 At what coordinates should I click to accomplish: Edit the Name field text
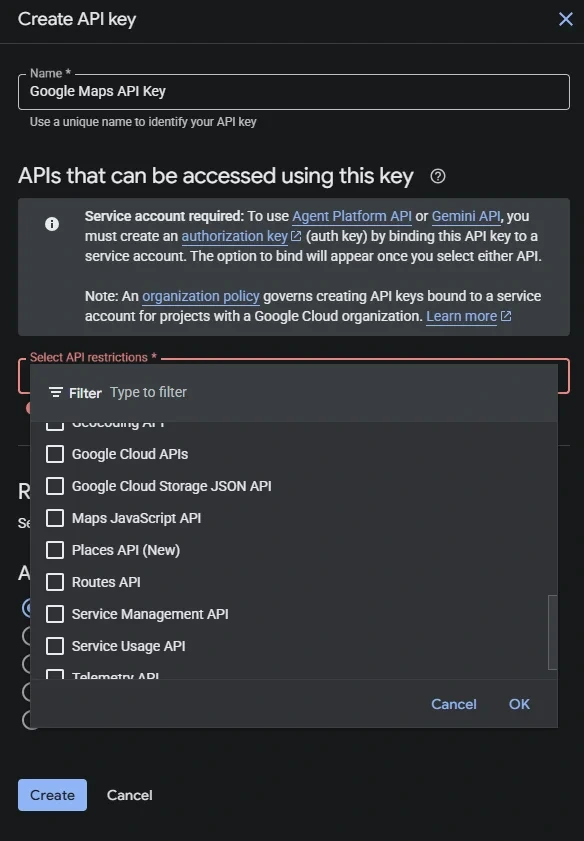(294, 92)
